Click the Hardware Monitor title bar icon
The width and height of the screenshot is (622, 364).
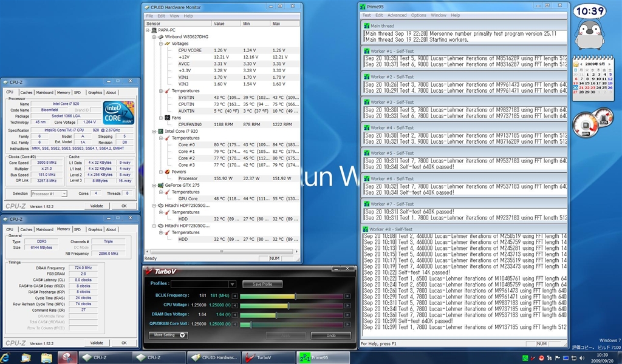coord(147,7)
